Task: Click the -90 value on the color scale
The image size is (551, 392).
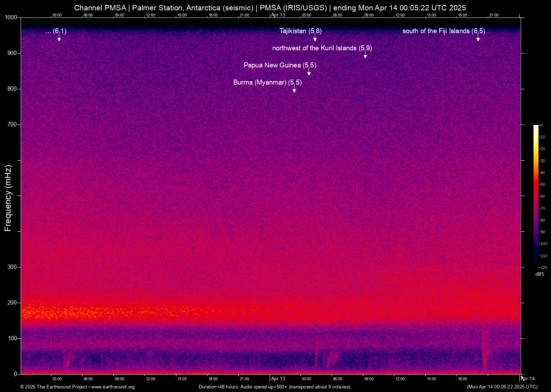Action: (x=542, y=232)
